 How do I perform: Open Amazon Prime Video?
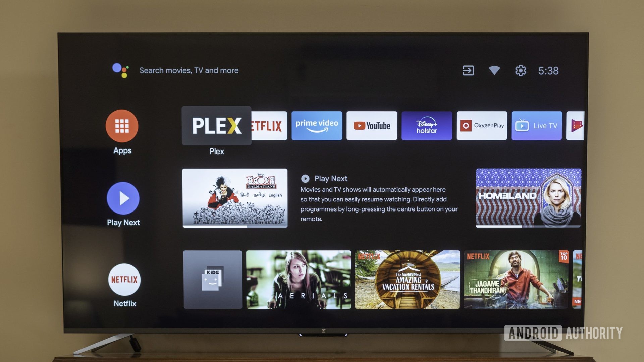[x=317, y=125]
